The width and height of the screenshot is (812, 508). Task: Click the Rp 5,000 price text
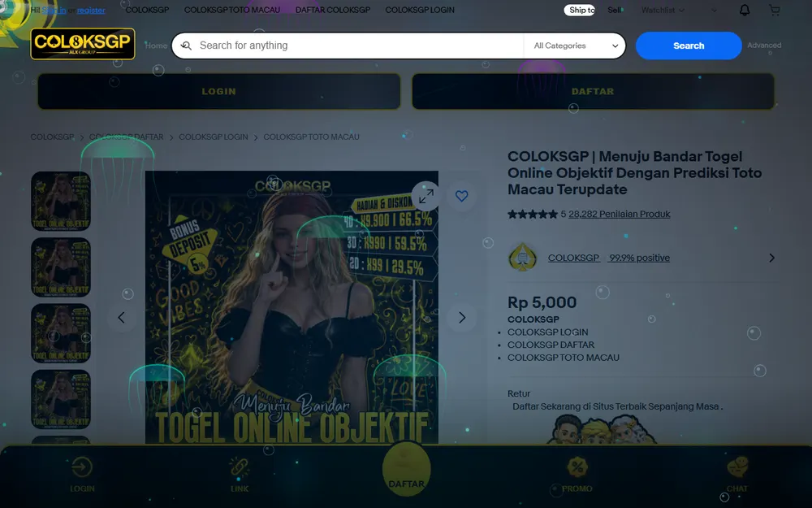pyautogui.click(x=542, y=302)
